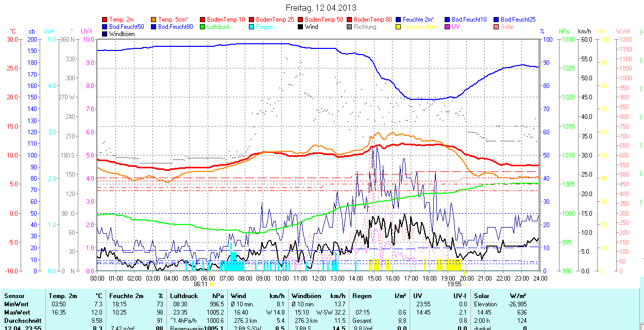Click the 'Luftdruck' legend label
The height and width of the screenshot is (330, 644).
point(218,27)
